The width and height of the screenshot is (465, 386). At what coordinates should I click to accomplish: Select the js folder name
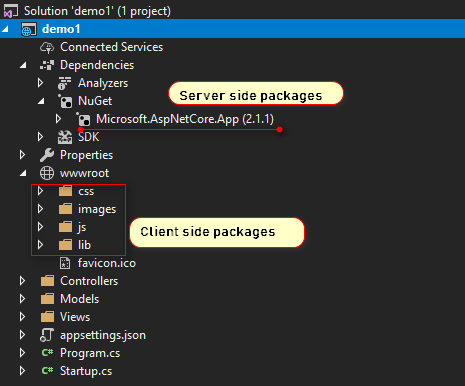(x=82, y=228)
